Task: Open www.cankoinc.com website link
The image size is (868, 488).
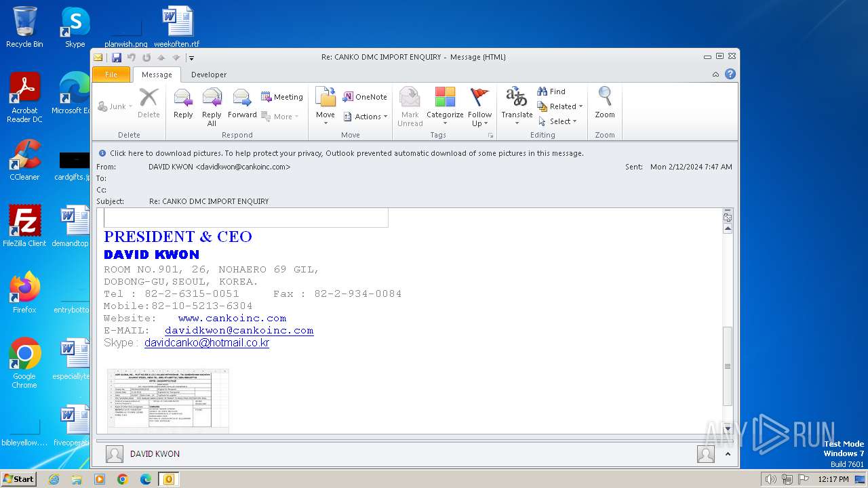Action: (x=232, y=318)
